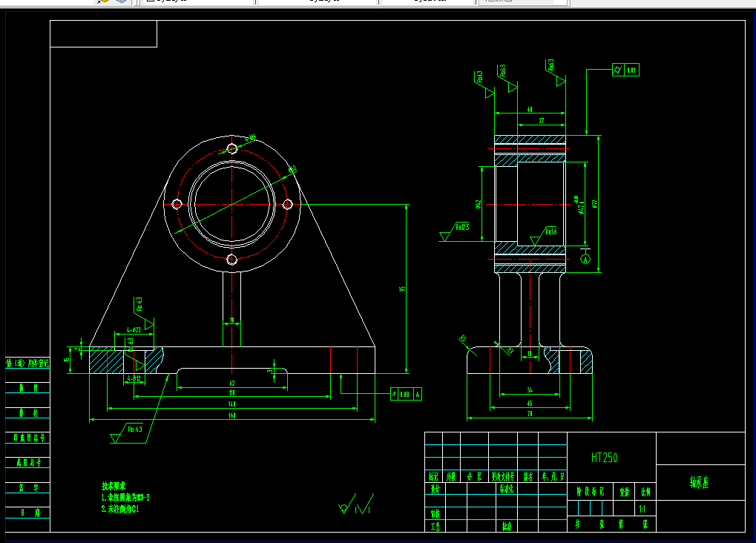Pick the 160 overall width dimension

(x=232, y=415)
